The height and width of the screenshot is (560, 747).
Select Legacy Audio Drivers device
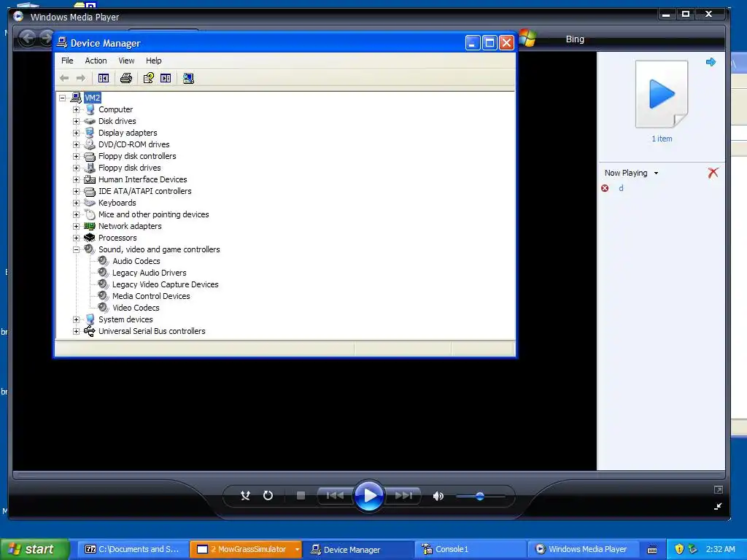click(149, 273)
